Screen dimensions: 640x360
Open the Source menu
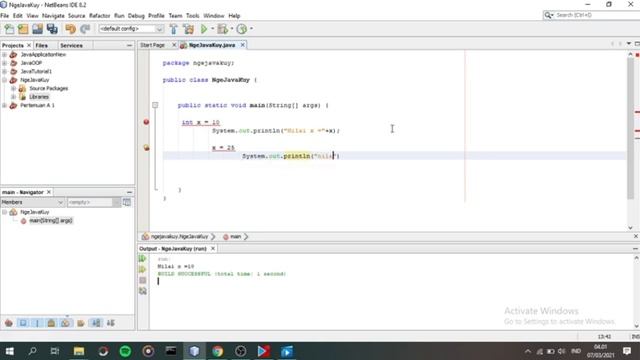point(76,16)
